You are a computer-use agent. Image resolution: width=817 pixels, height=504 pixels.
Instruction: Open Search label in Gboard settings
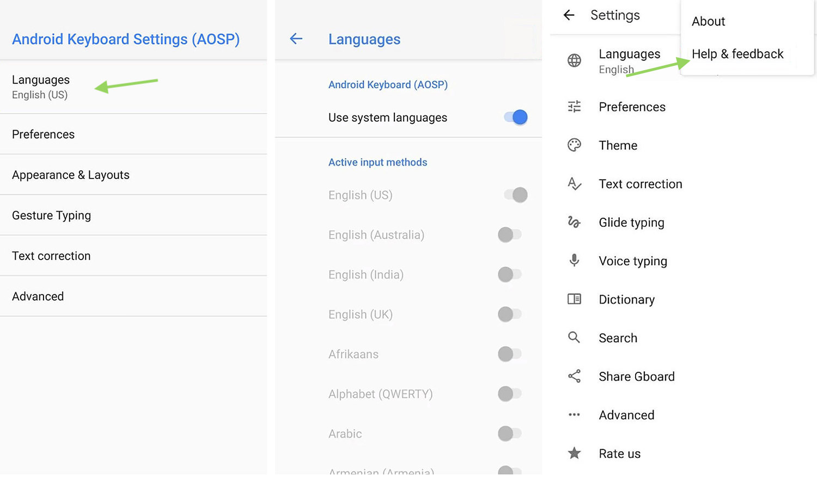click(x=618, y=338)
